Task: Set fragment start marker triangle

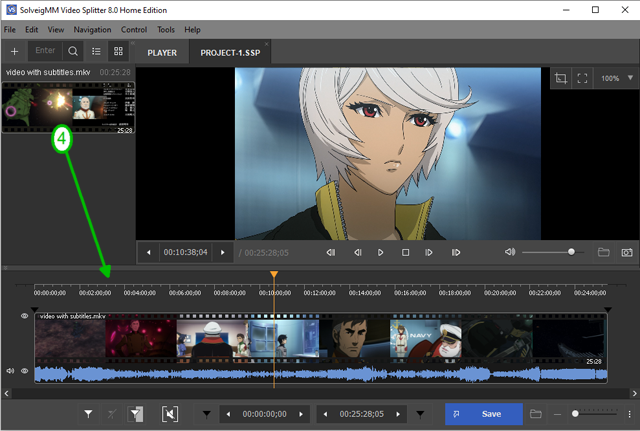Action: [x=207, y=415]
